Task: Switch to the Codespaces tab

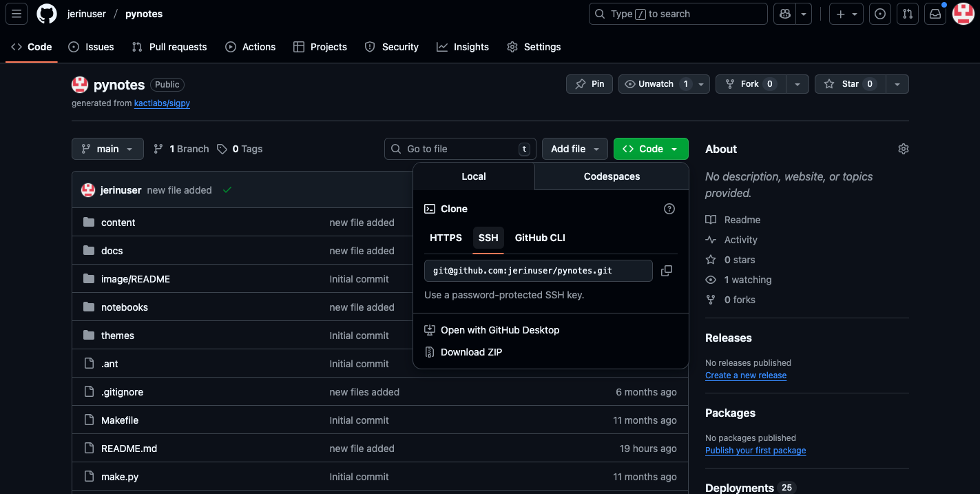Action: tap(612, 176)
